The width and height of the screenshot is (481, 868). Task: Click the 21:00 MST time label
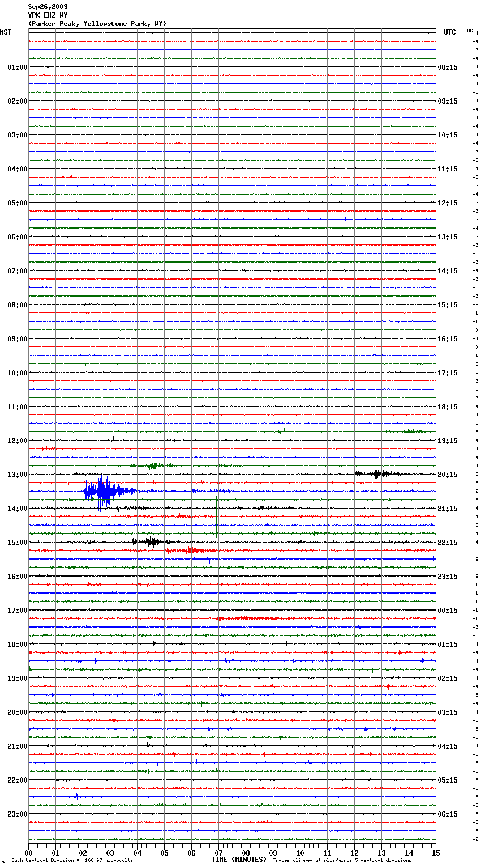(x=18, y=746)
